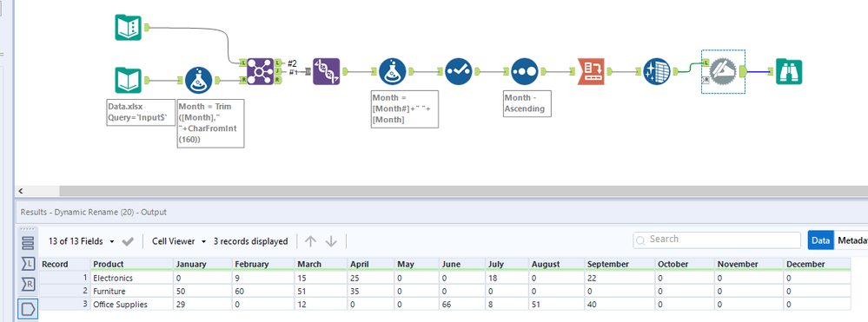Screen dimensions: 868x322
Task: Click the May column header
Action: pyautogui.click(x=417, y=264)
